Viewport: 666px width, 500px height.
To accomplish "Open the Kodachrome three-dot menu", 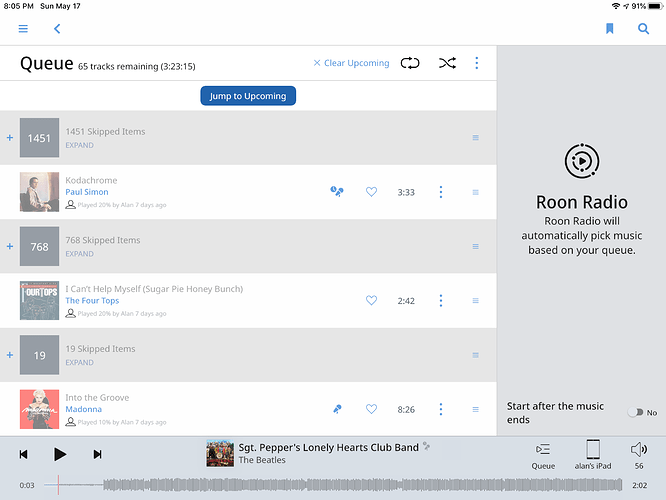I will pyautogui.click(x=441, y=192).
